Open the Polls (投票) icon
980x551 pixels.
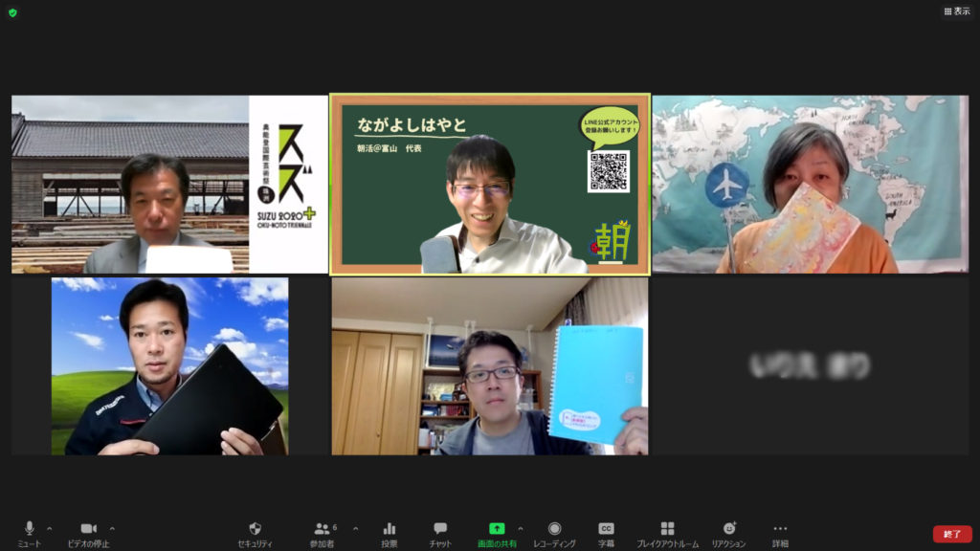click(390, 529)
